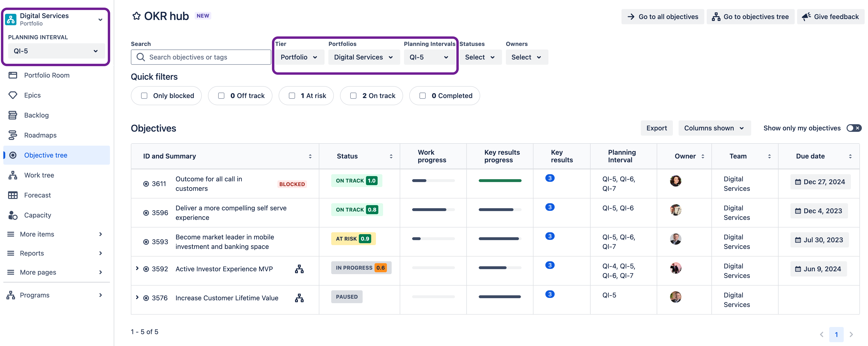
Task: Click Go to all objectives button
Action: [662, 16]
